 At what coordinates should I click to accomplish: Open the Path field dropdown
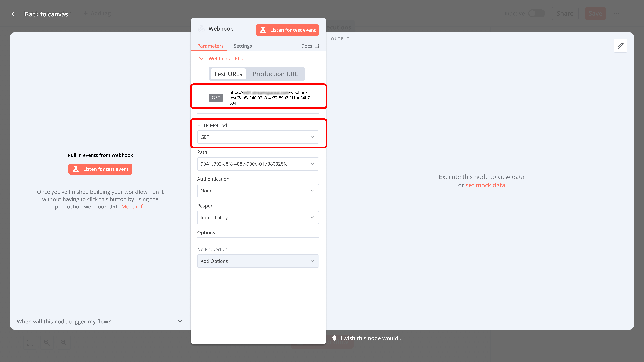258,164
